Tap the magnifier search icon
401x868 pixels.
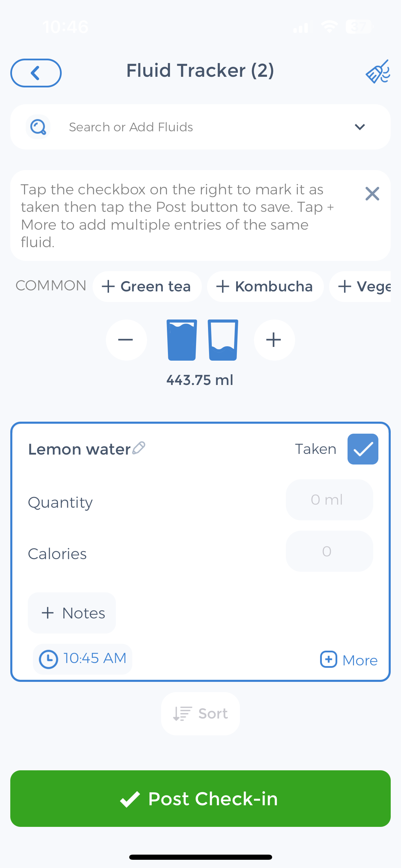coord(38,127)
